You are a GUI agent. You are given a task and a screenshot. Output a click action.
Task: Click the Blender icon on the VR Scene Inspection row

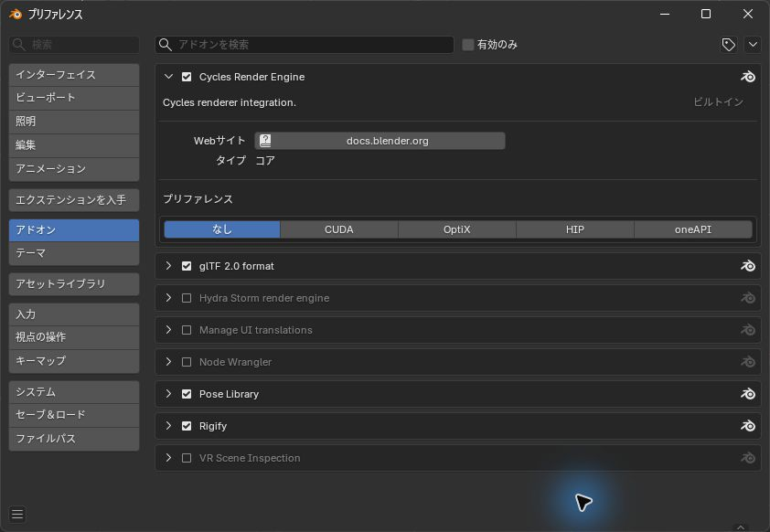tap(748, 458)
